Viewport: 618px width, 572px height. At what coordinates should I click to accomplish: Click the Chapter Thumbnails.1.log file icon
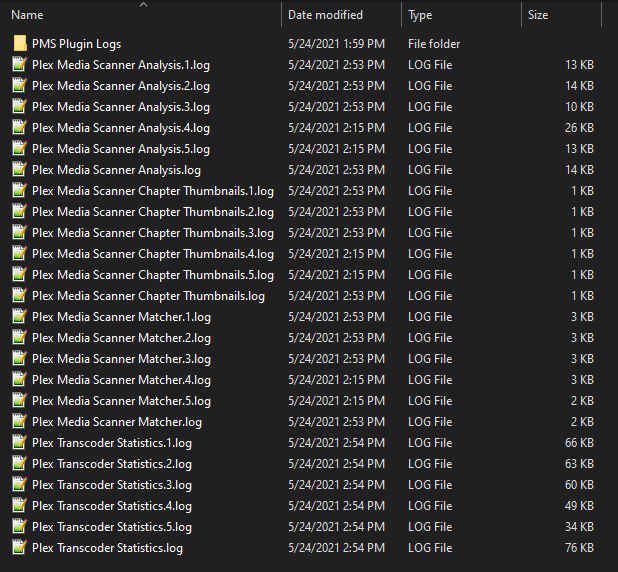20,190
